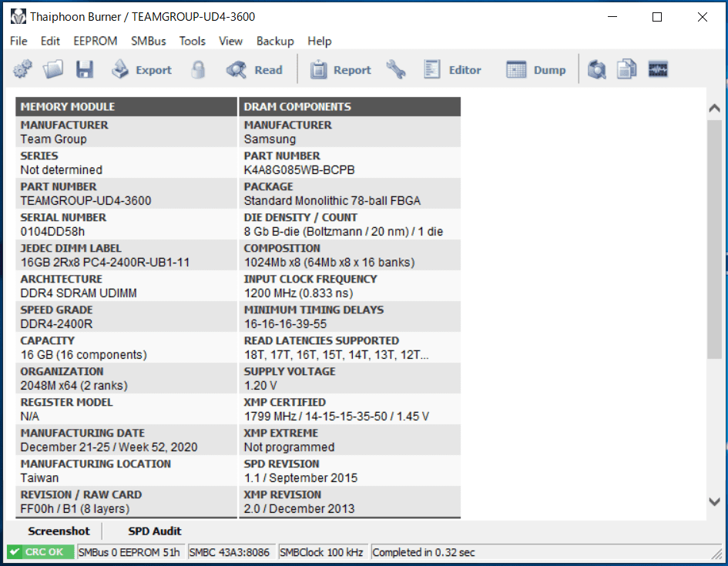
Task: Open the Tools menu
Action: 193,41
